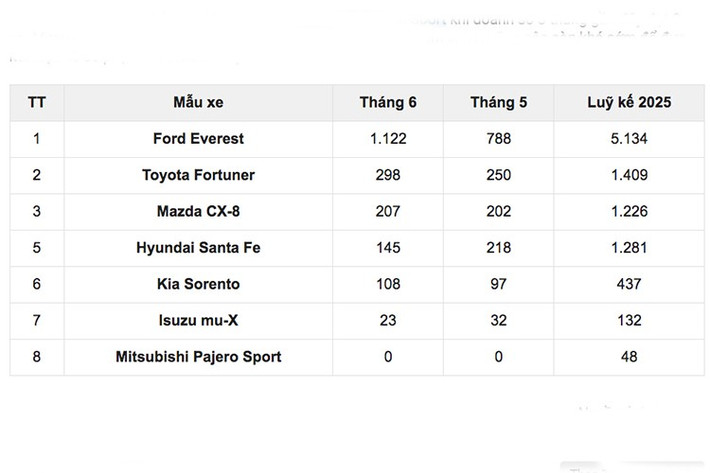
Task: Select the Ford Everest row name
Action: tap(198, 139)
